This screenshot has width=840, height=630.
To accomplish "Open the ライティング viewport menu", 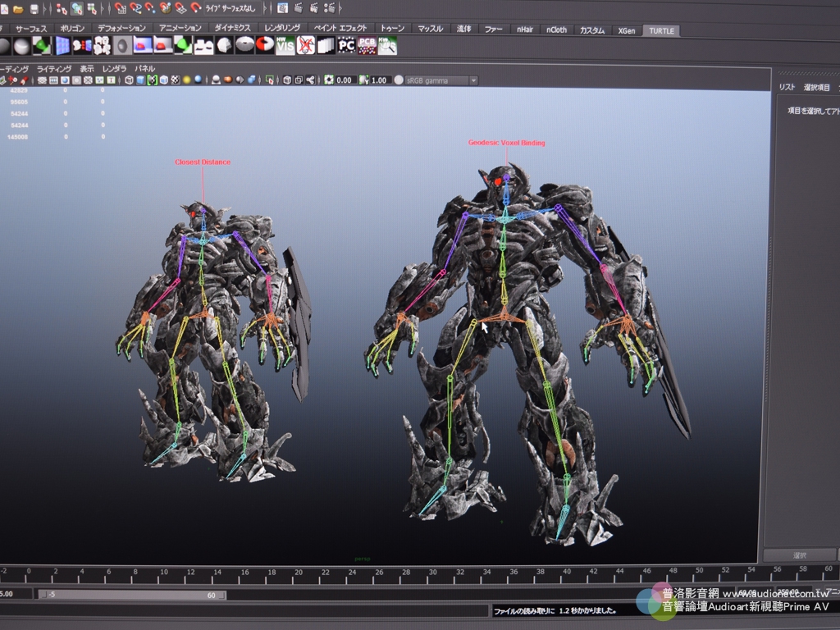I will click(53, 69).
